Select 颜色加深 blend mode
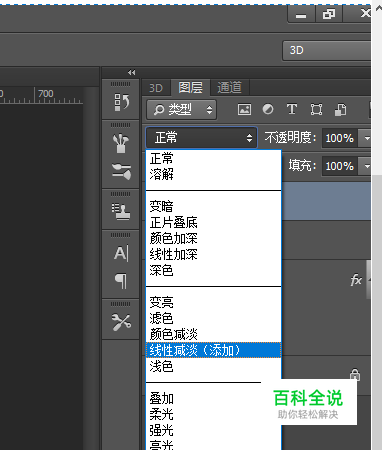Viewport: 382px width, 450px height. [214, 238]
